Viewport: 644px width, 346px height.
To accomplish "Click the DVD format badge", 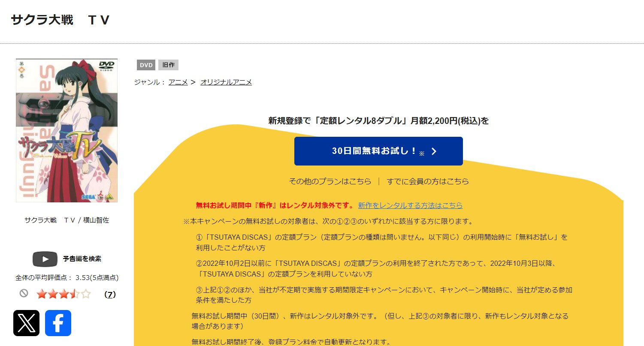I will pyautogui.click(x=146, y=65).
